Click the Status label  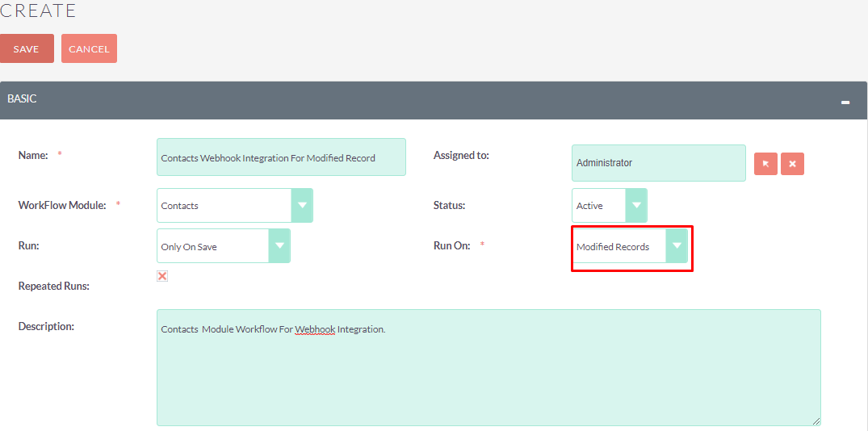click(449, 205)
